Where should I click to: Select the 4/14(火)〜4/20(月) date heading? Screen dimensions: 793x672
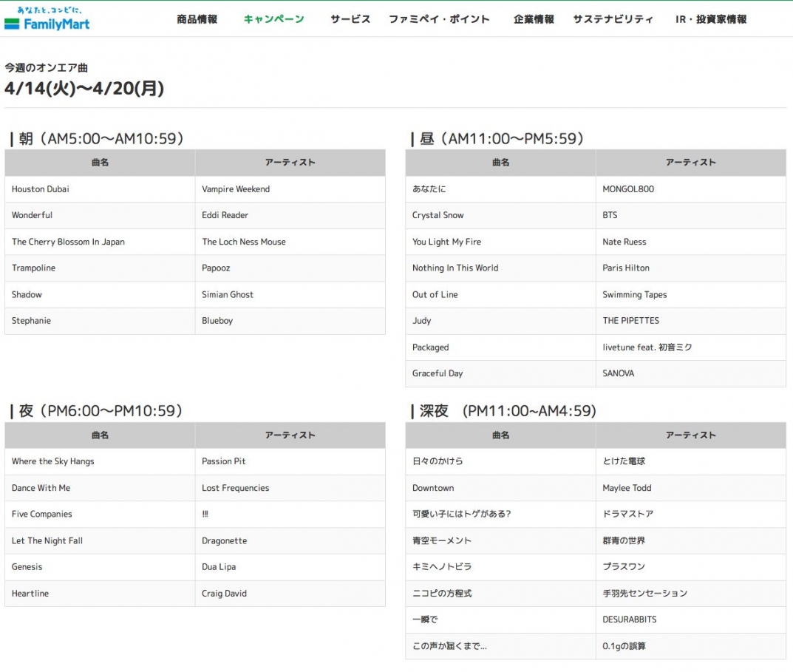pyautogui.click(x=84, y=89)
